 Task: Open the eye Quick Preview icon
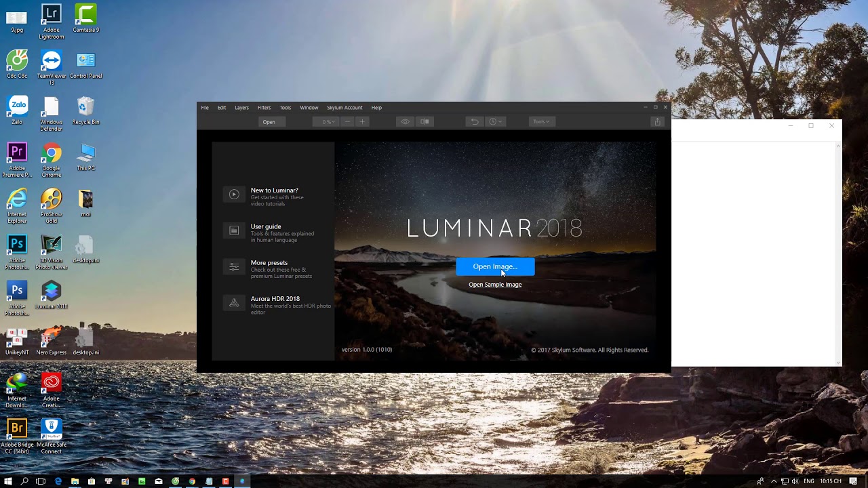click(x=405, y=121)
